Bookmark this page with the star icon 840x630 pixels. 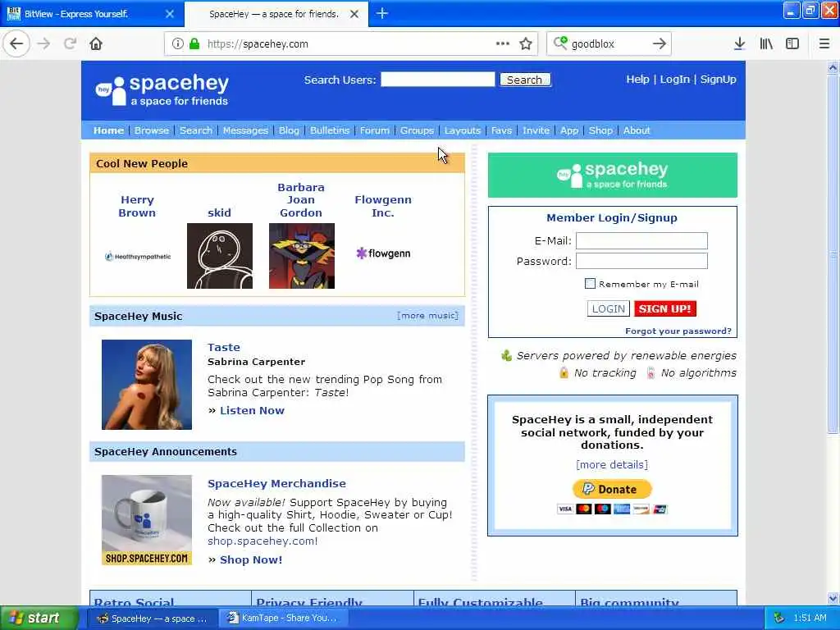click(526, 43)
